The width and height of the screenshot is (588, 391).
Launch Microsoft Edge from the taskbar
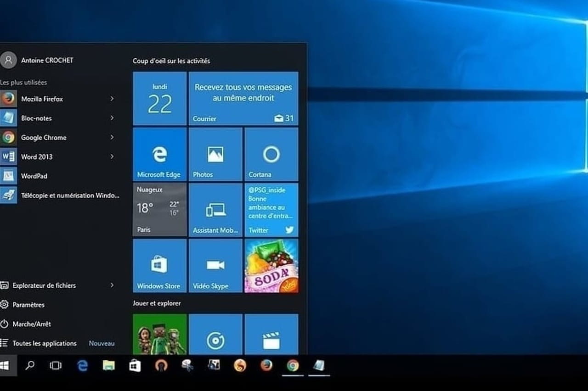(x=82, y=365)
